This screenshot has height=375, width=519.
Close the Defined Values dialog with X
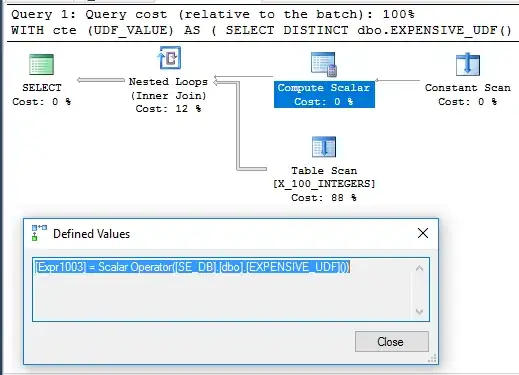point(423,233)
